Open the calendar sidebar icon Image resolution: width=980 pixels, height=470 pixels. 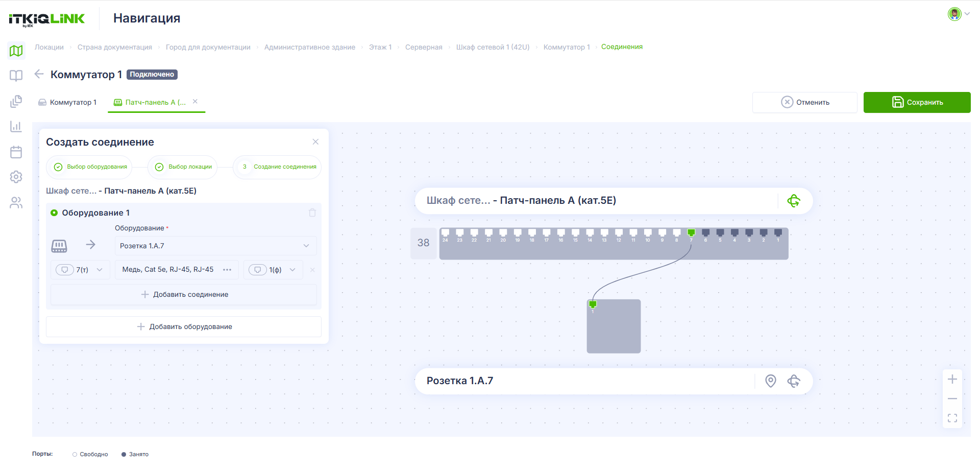[16, 152]
